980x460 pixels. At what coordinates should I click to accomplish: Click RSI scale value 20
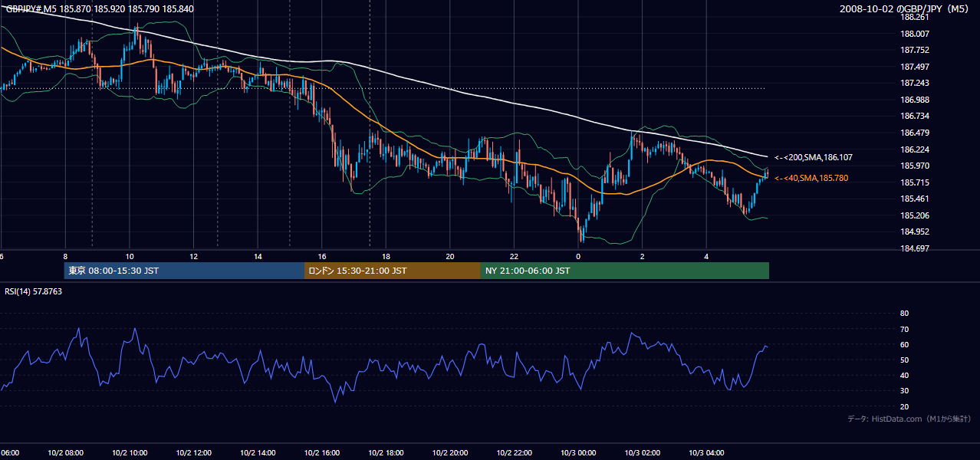[x=904, y=406]
